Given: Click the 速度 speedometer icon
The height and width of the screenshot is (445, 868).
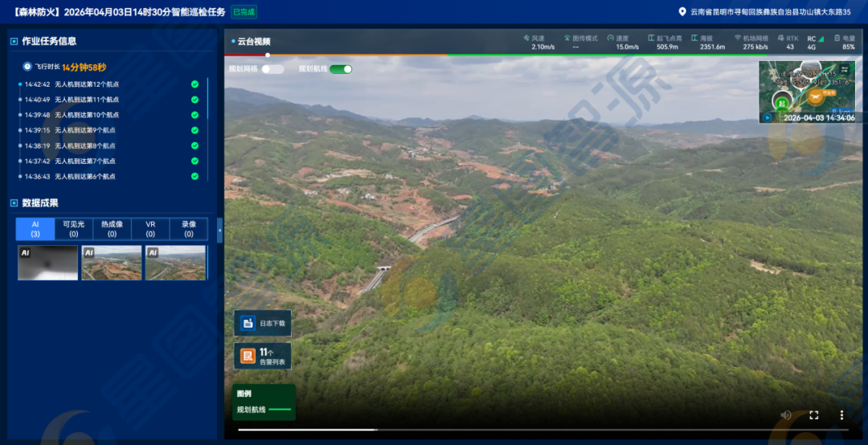Looking at the screenshot, I should (x=611, y=39).
